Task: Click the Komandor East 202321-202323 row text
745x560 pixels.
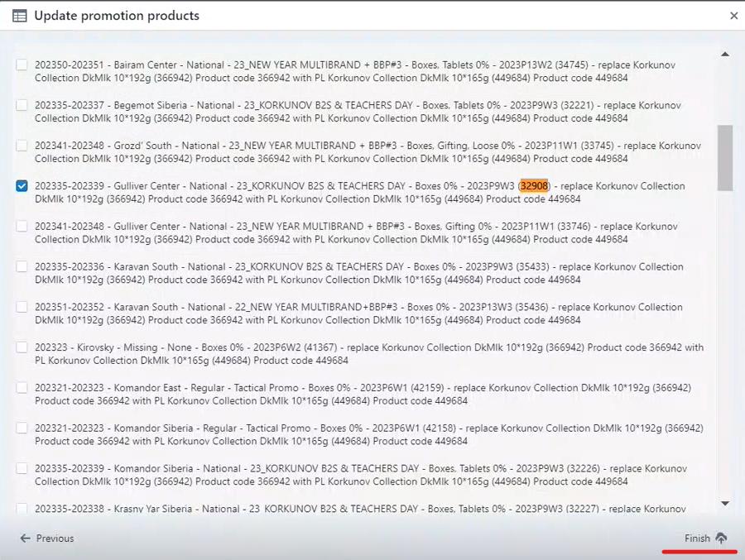Action: coord(363,395)
